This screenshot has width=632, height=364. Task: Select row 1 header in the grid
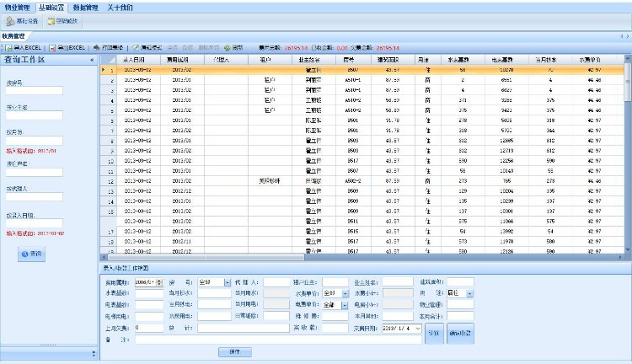coord(108,70)
